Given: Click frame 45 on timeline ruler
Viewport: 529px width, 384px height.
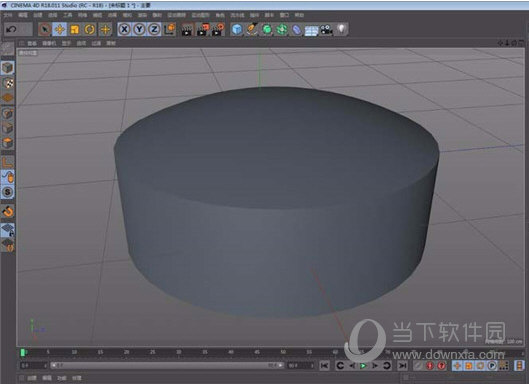Looking at the screenshot, I should 257,352.
